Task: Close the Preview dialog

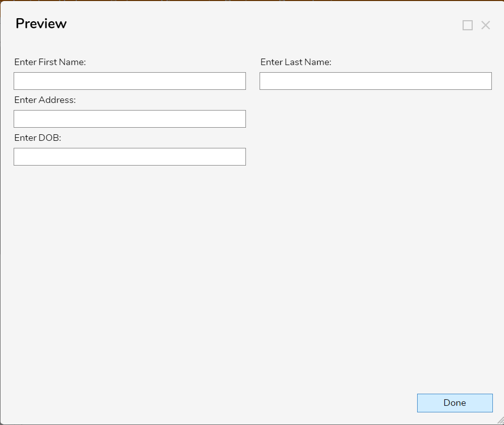Action: (x=486, y=25)
